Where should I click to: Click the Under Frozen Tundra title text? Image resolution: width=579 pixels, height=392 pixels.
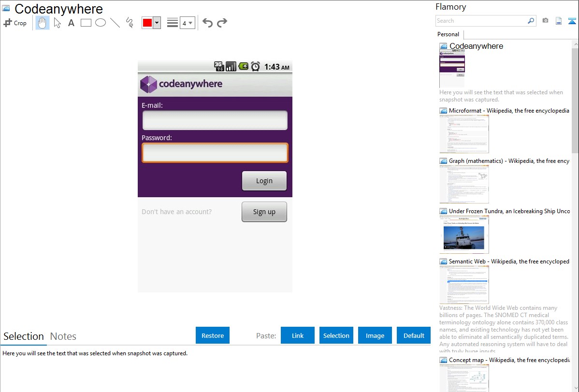coord(509,211)
